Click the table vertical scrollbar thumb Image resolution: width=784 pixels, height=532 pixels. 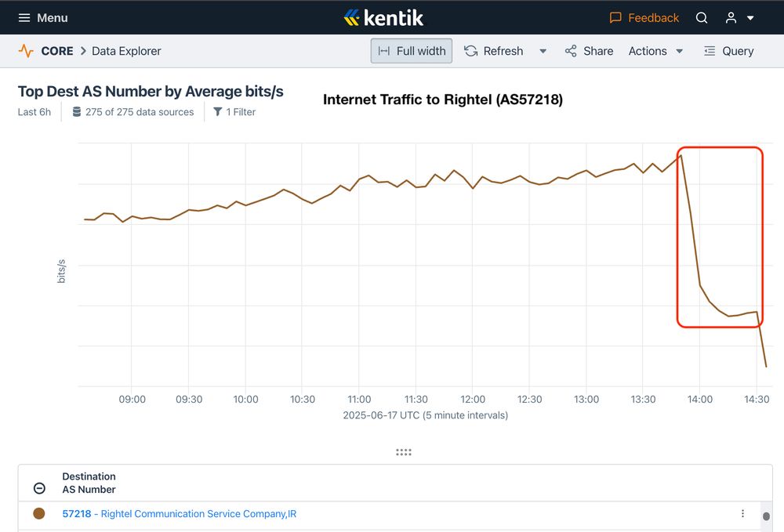coord(766,516)
